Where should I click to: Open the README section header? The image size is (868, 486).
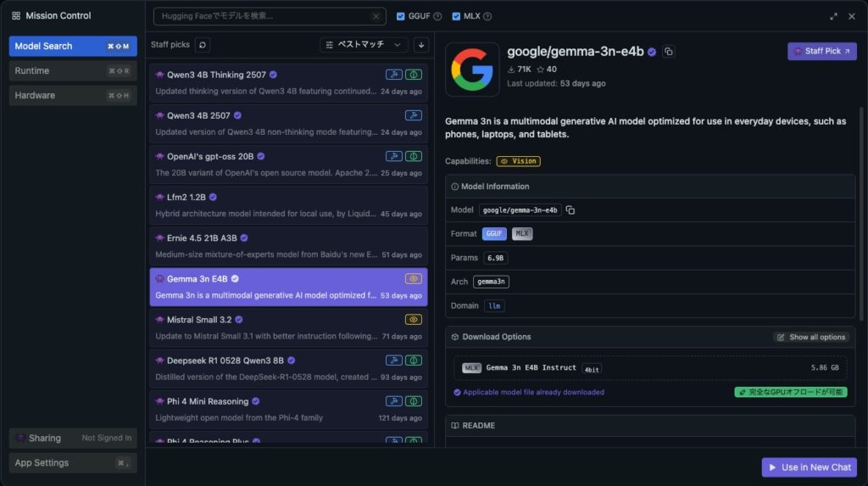650,426
